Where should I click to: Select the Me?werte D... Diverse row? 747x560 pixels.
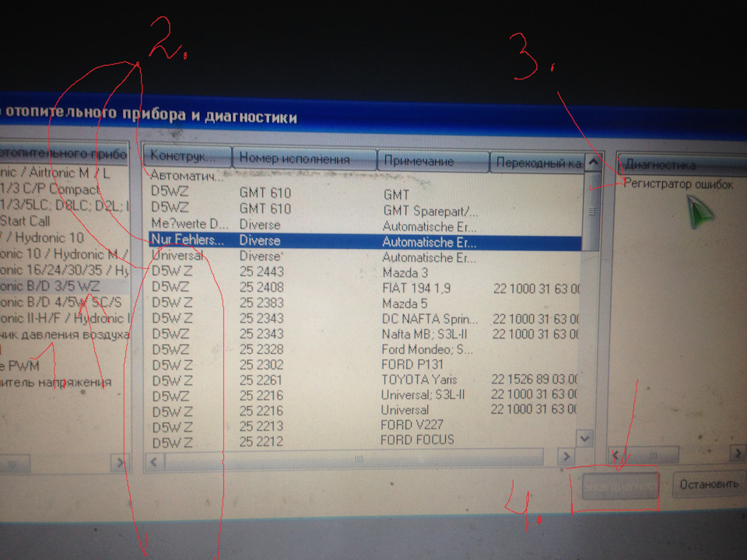tap(364, 224)
